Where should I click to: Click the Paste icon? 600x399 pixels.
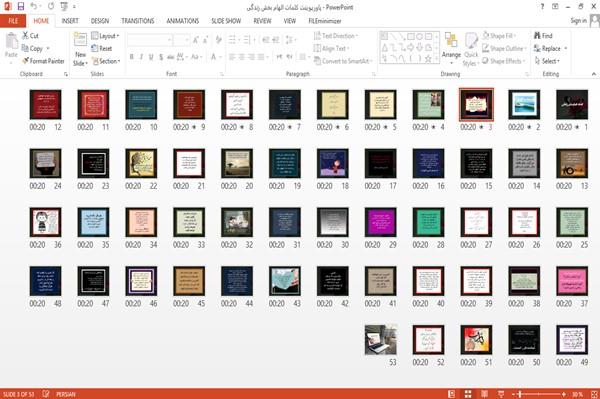coord(11,41)
